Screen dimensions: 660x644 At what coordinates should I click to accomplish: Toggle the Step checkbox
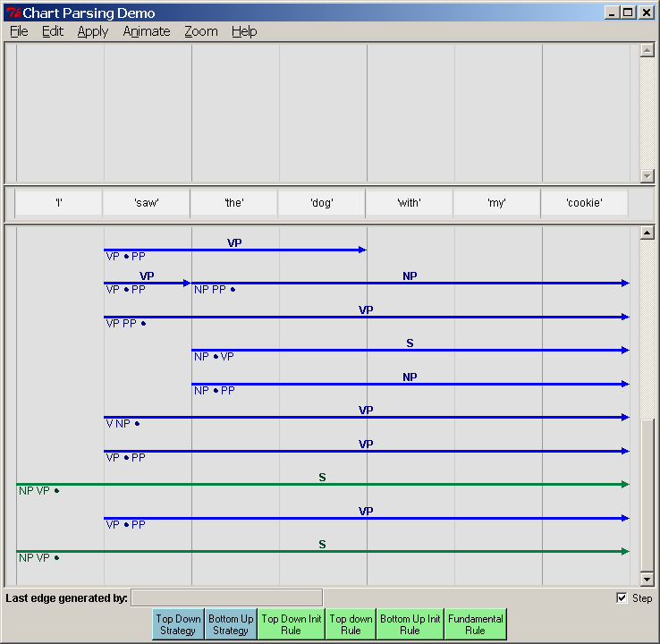pyautogui.click(x=622, y=598)
